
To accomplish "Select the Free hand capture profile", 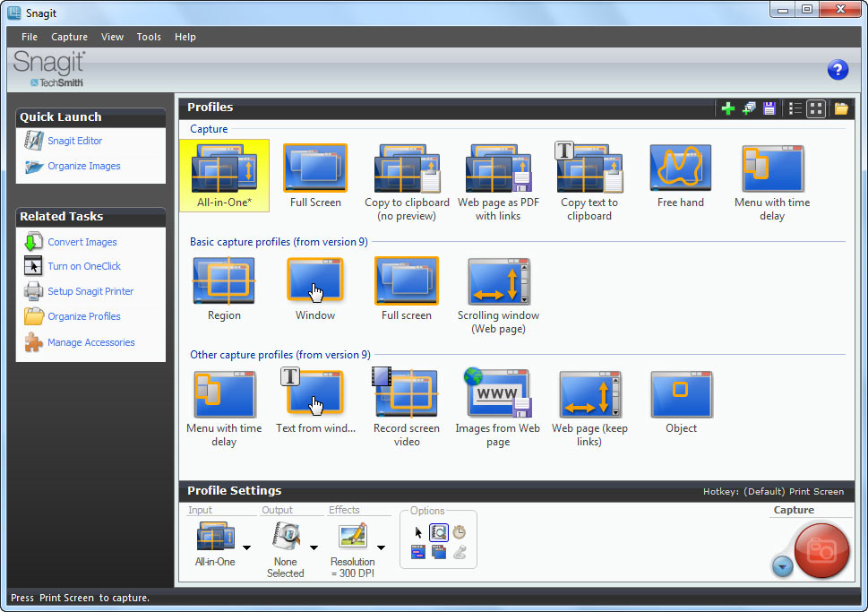I will coord(680,168).
